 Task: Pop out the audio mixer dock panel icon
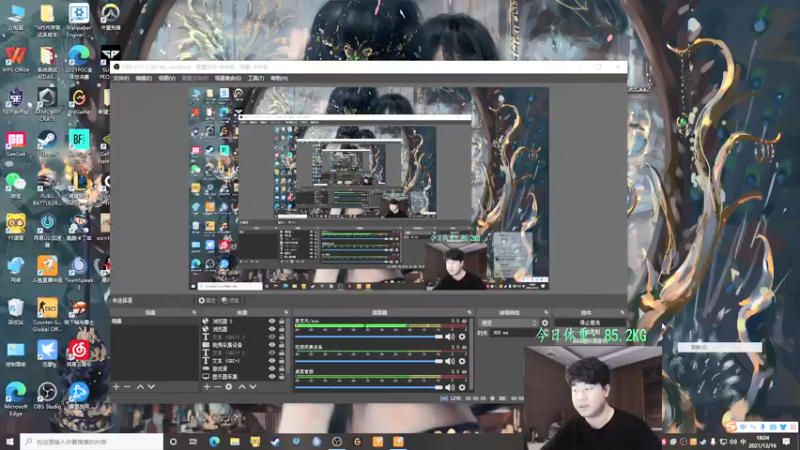469,312
